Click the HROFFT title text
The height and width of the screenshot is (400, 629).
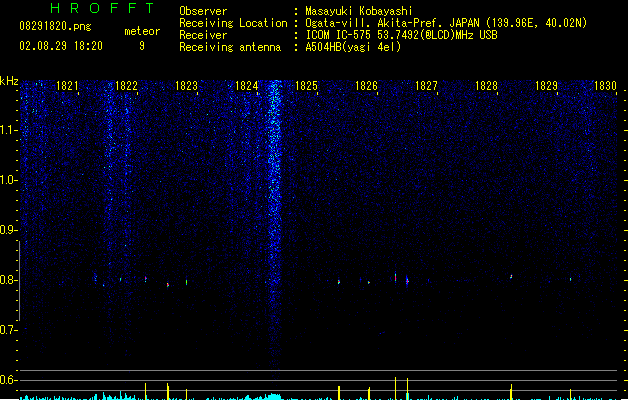pos(102,8)
